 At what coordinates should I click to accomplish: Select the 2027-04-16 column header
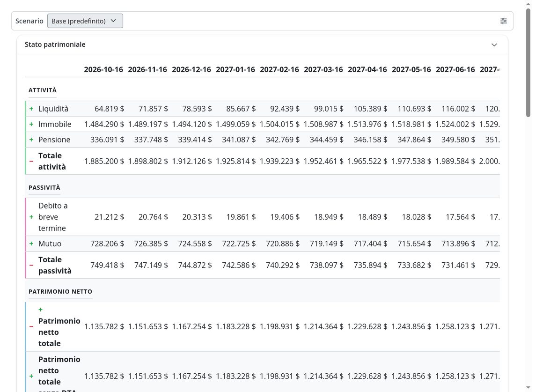(x=367, y=69)
